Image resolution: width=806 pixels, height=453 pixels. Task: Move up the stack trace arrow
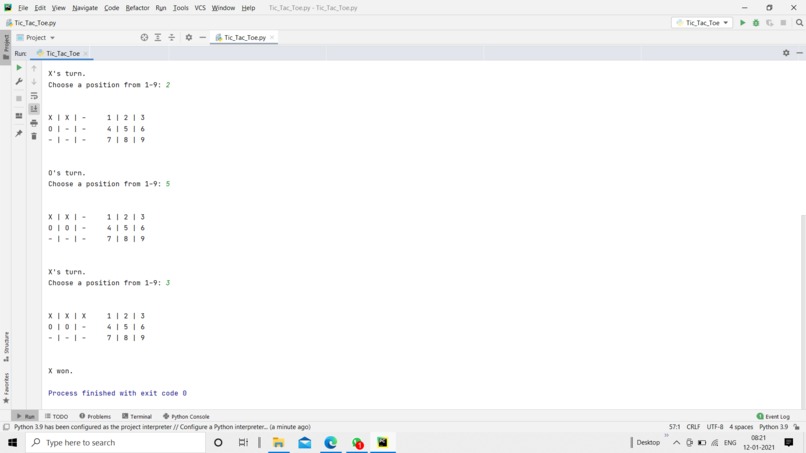[34, 68]
